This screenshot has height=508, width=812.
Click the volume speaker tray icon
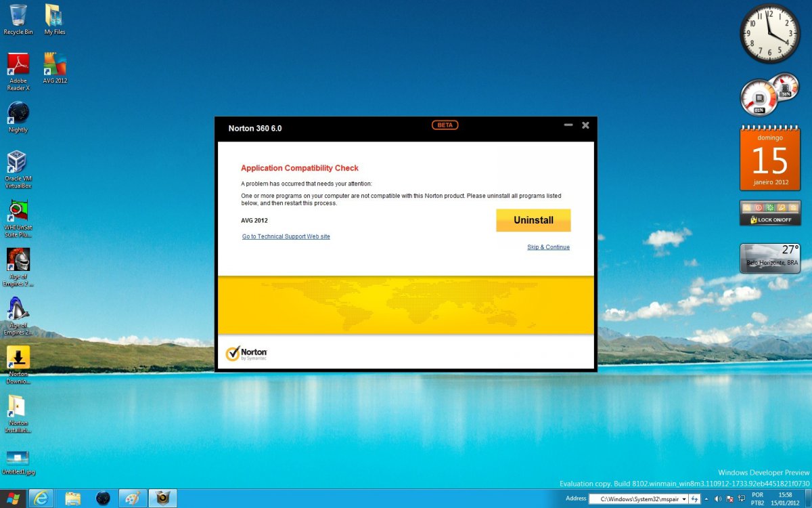pos(717,499)
